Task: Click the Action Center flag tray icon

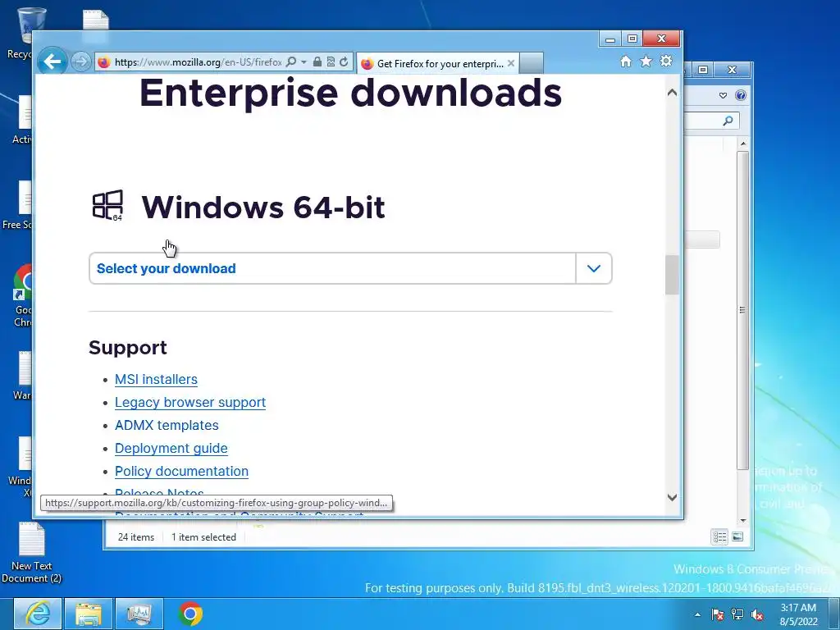Action: (718, 614)
